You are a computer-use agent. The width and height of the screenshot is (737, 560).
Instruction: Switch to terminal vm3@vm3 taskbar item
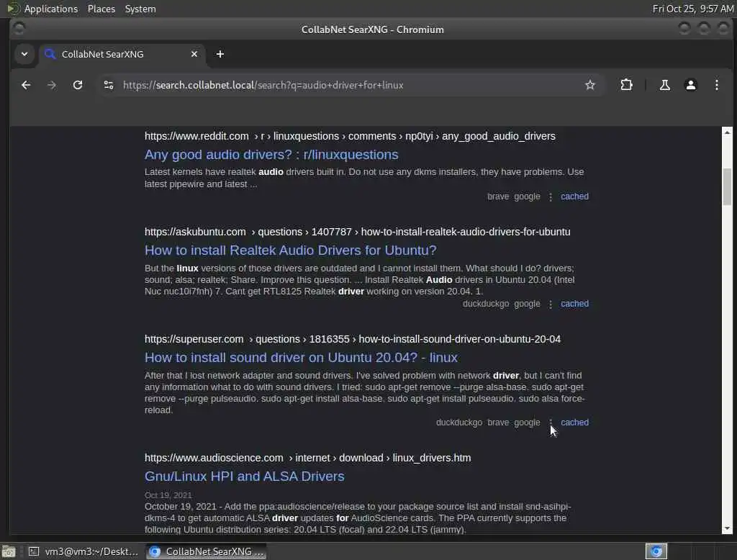[83, 551]
